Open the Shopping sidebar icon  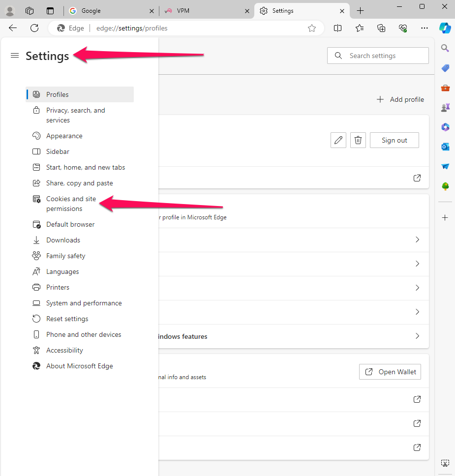445,68
